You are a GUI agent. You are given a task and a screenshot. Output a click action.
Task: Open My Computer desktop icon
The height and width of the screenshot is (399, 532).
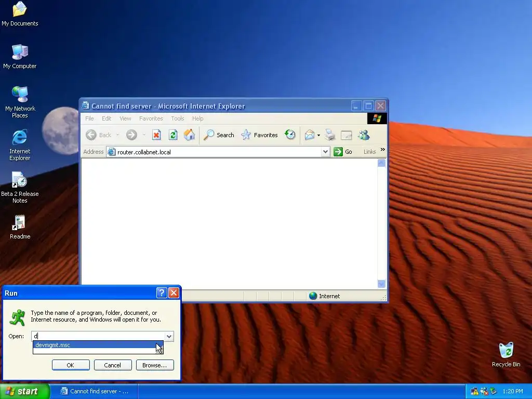tap(20, 56)
